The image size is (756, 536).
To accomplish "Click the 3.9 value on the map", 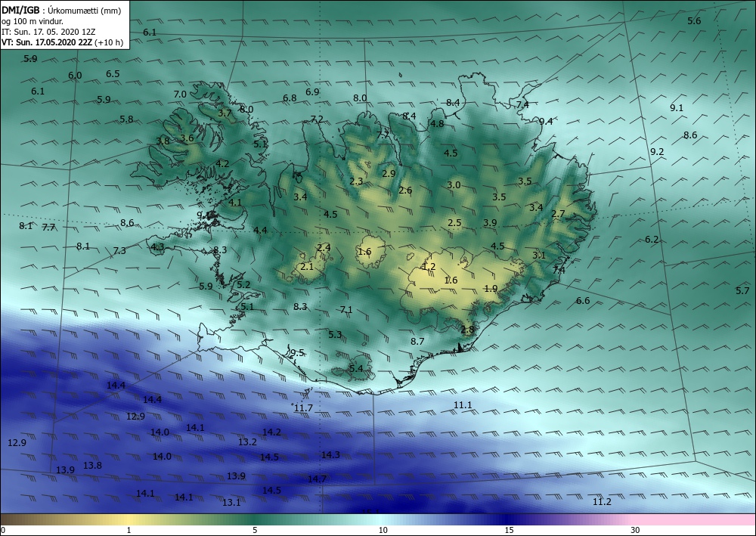I will pos(490,222).
